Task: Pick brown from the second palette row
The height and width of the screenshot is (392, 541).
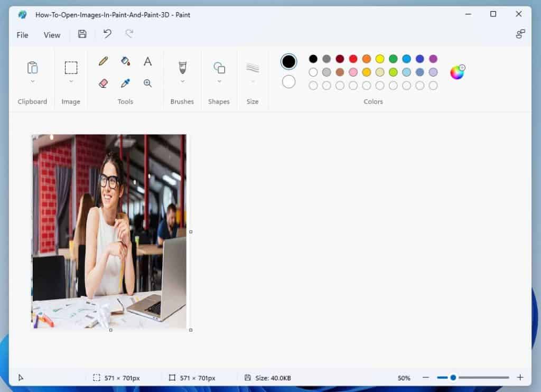Action: pyautogui.click(x=340, y=72)
